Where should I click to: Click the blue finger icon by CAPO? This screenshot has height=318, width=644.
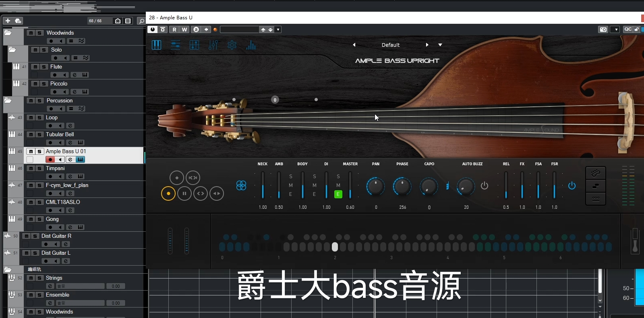click(447, 186)
